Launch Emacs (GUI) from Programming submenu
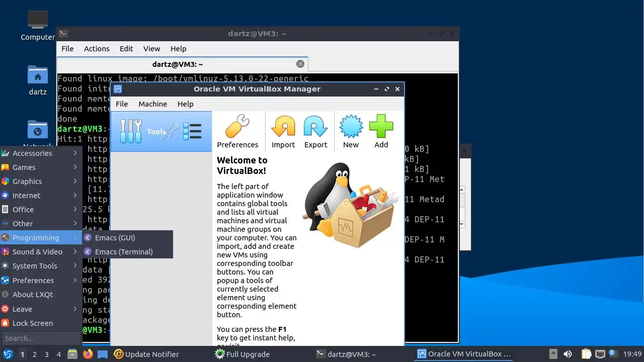The image size is (644, 362). pos(128,237)
